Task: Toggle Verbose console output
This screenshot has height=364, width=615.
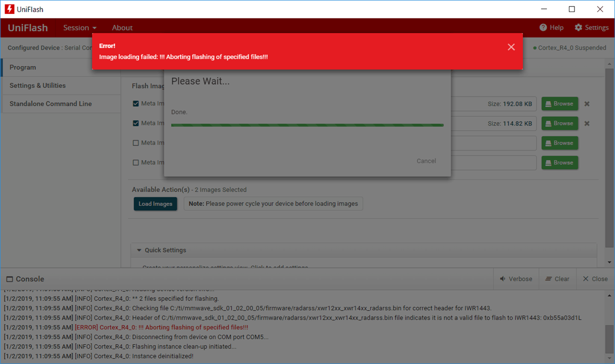Action: point(516,279)
